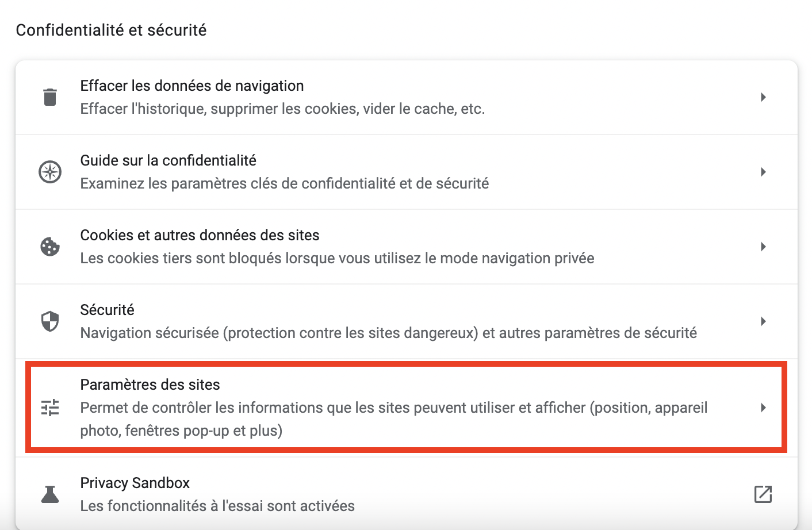Click the shield icon beside Sécurité
Viewport: 812px width, 530px height.
50,321
